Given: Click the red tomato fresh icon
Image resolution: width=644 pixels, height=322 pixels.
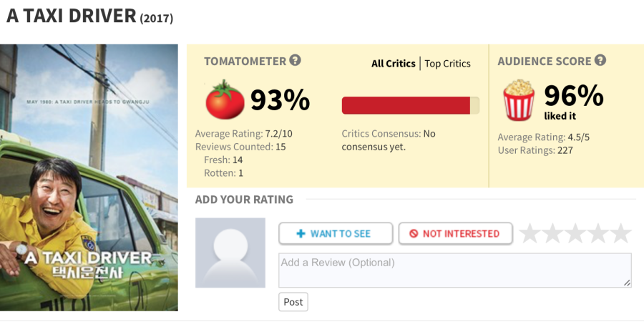Looking at the screenshot, I should 225,99.
